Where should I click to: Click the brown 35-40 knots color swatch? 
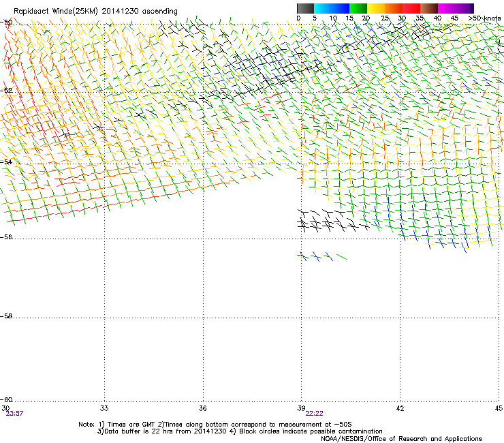(429, 8)
